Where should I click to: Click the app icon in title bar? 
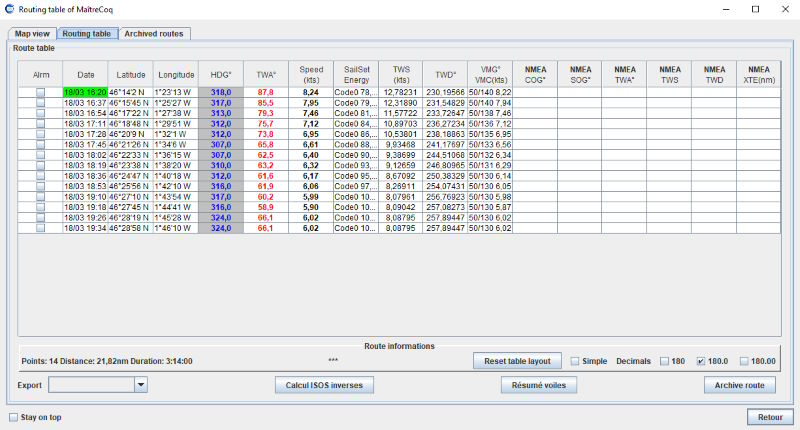(x=9, y=8)
